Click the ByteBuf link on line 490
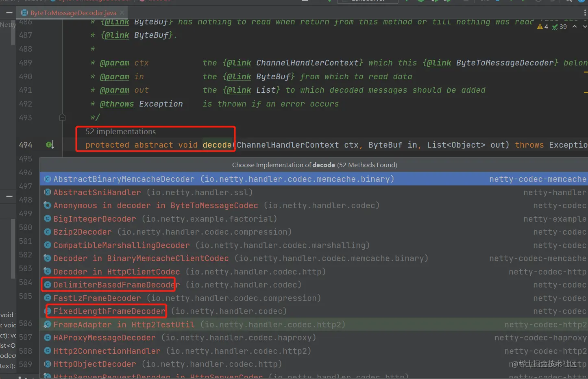Screen dimensions: 588x379 [273, 76]
